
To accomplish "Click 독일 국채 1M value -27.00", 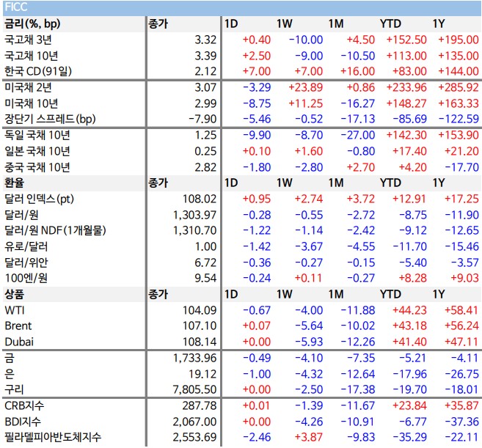I will [358, 135].
